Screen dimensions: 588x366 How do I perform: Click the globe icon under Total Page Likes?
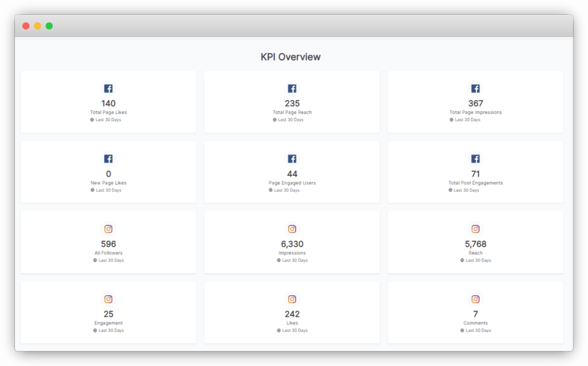(92, 120)
